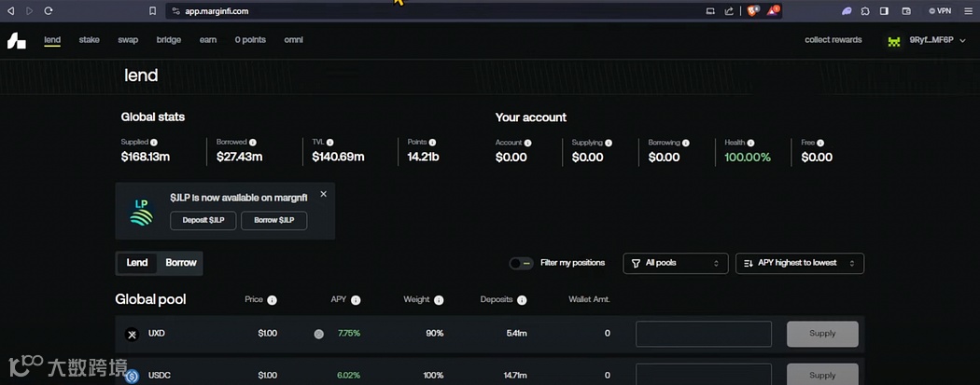Toggle the browser sidebar panel icon

coord(885,10)
